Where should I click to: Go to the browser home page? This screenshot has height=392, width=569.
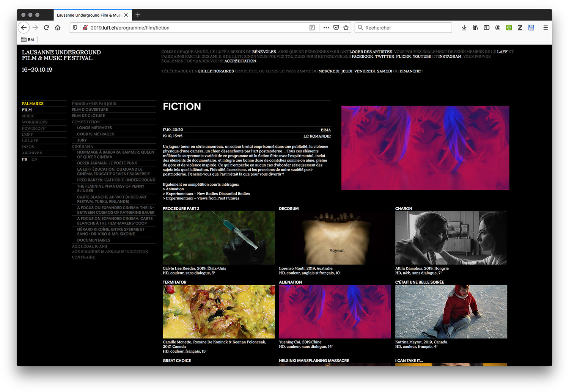tap(58, 28)
